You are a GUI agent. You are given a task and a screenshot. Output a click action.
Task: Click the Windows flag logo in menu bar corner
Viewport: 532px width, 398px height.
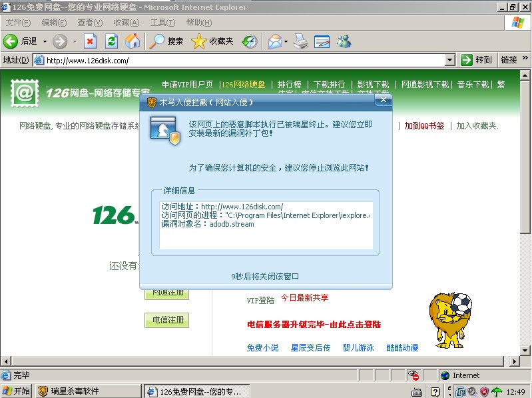click(x=518, y=23)
